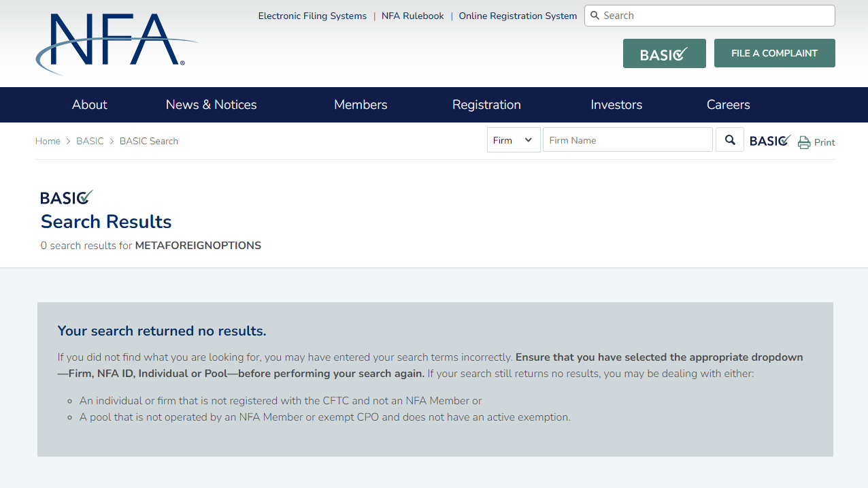
Task: Focus the Firm Name input field
Action: coord(628,140)
